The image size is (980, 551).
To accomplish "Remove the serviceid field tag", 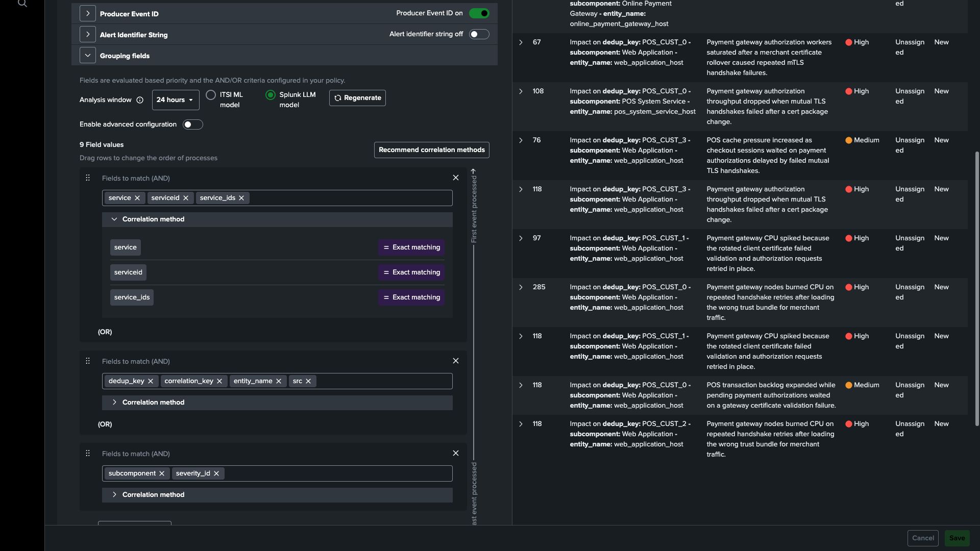I will [186, 198].
